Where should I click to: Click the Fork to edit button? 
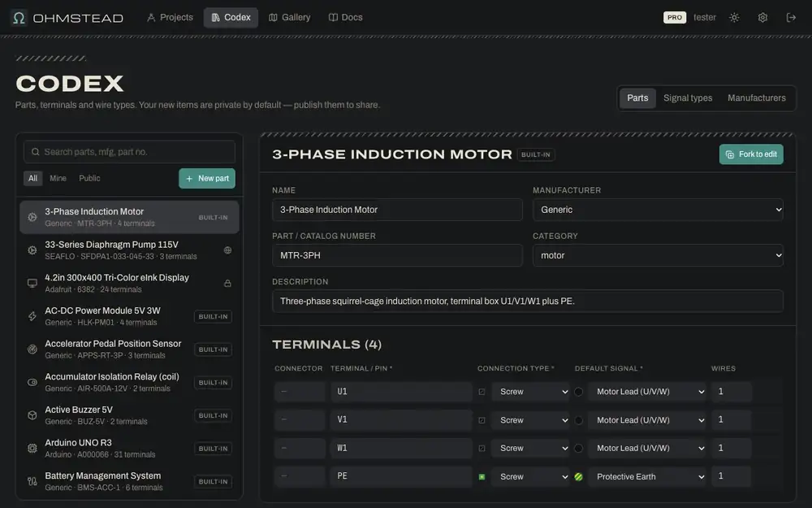pos(751,154)
